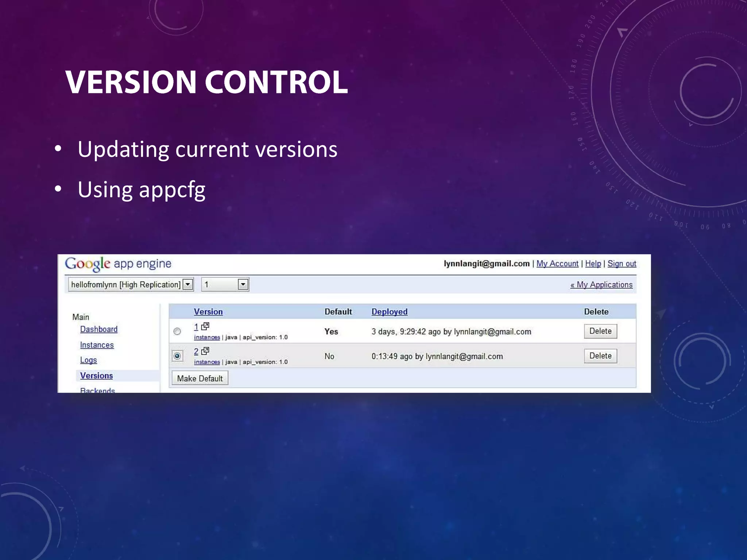Open the instances link under version 2

click(207, 362)
